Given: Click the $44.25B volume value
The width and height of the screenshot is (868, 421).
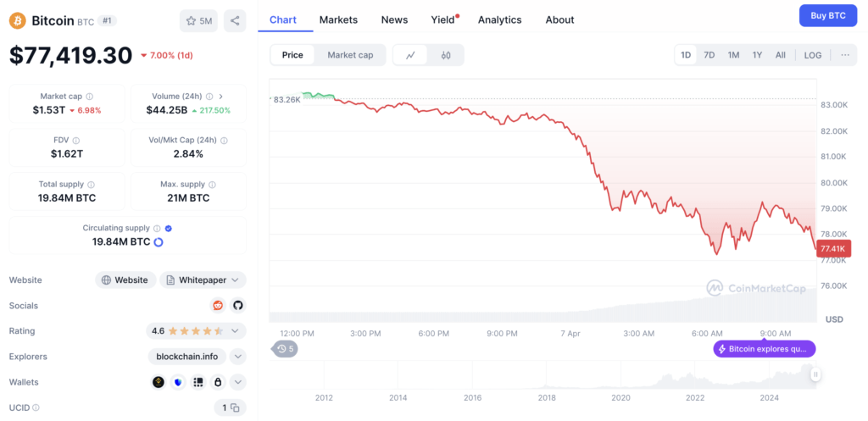Looking at the screenshot, I should point(167,110).
